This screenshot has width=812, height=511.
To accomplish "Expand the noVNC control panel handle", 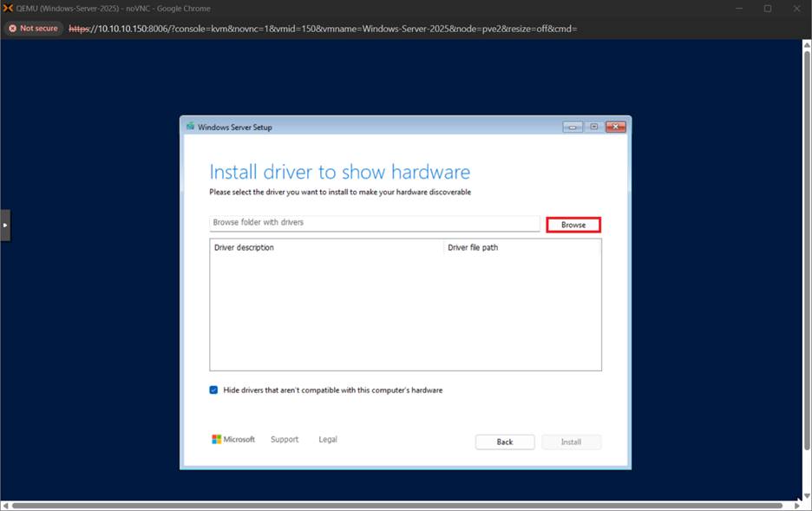I will pyautogui.click(x=5, y=225).
